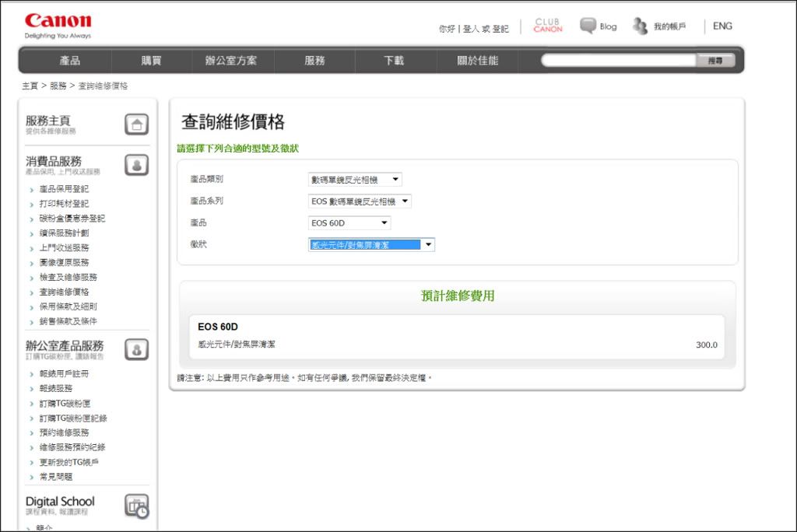Open the 預約維修服務 sidebar link

click(64, 433)
